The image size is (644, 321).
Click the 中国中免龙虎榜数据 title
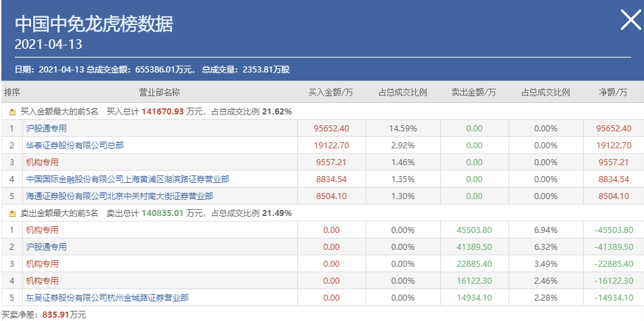[94, 24]
